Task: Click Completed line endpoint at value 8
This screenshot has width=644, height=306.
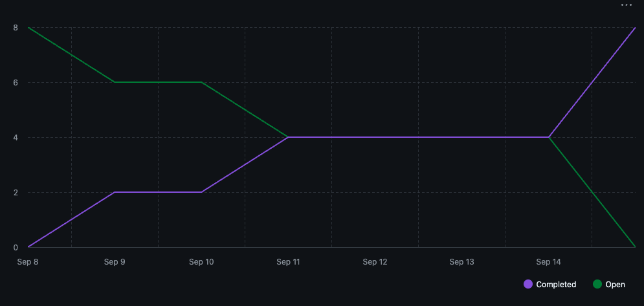Action: [x=635, y=28]
